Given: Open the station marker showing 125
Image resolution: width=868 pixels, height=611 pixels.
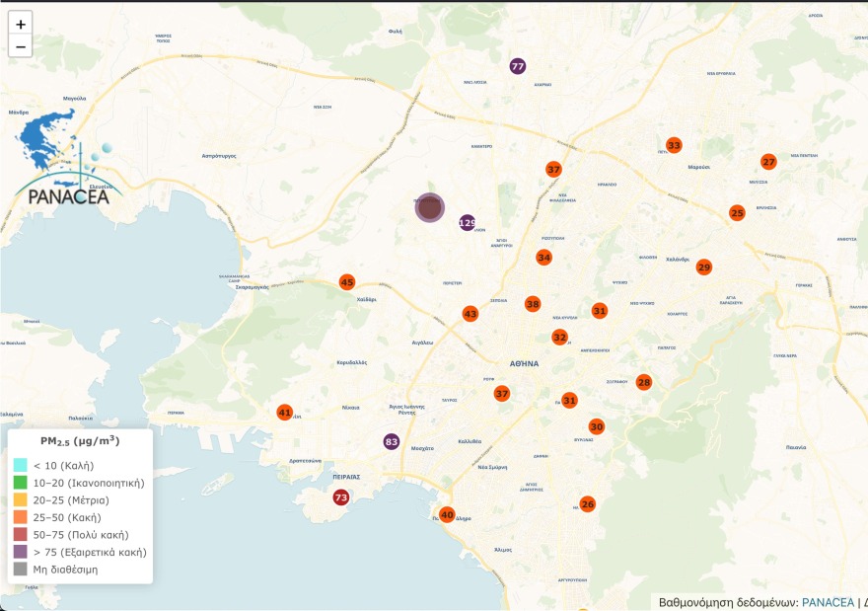Looking at the screenshot, I should 467,223.
